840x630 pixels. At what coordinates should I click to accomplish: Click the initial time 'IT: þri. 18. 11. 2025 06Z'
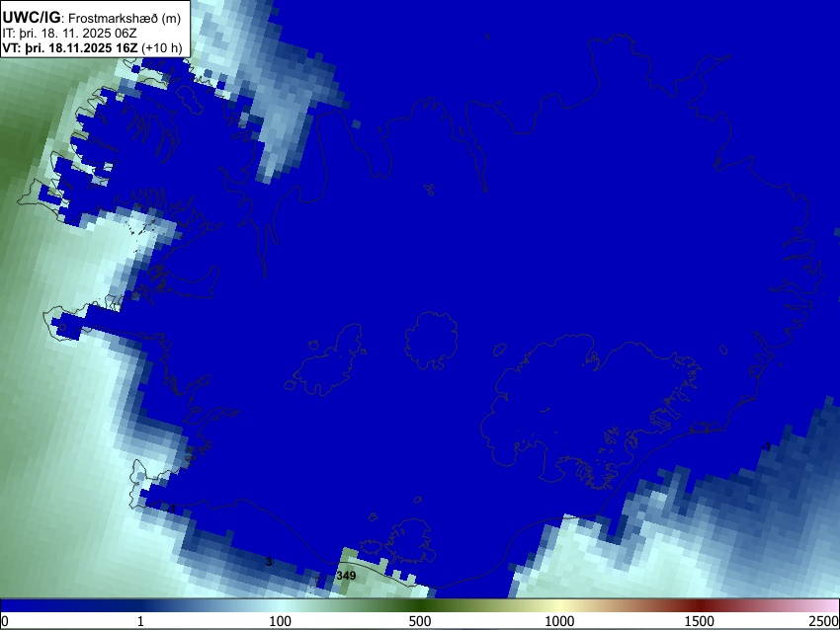tap(69, 34)
